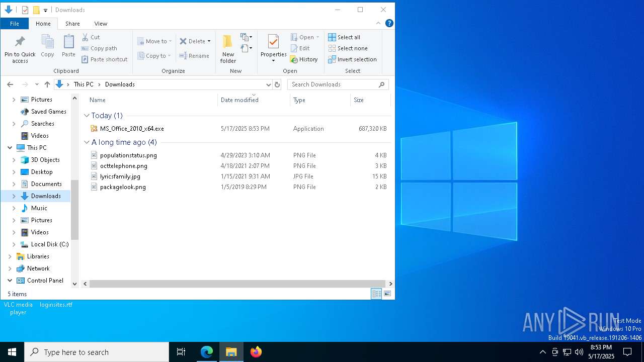
Task: Click the navigation pane scroll down arrow
Action: click(x=74, y=284)
